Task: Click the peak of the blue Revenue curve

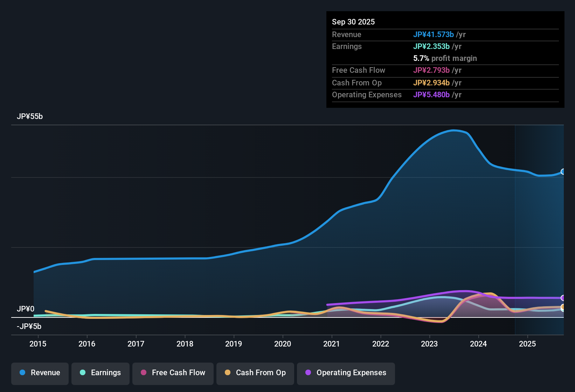Action: point(455,130)
